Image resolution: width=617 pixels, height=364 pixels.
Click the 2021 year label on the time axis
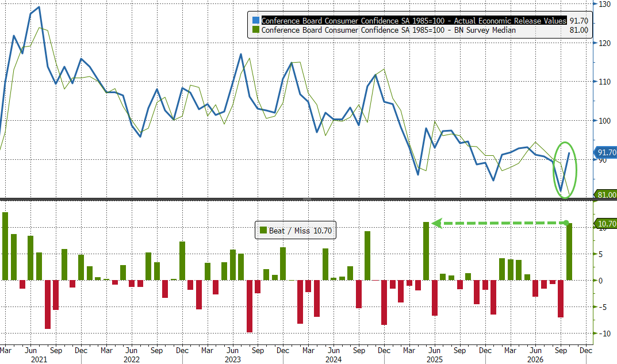point(39,359)
